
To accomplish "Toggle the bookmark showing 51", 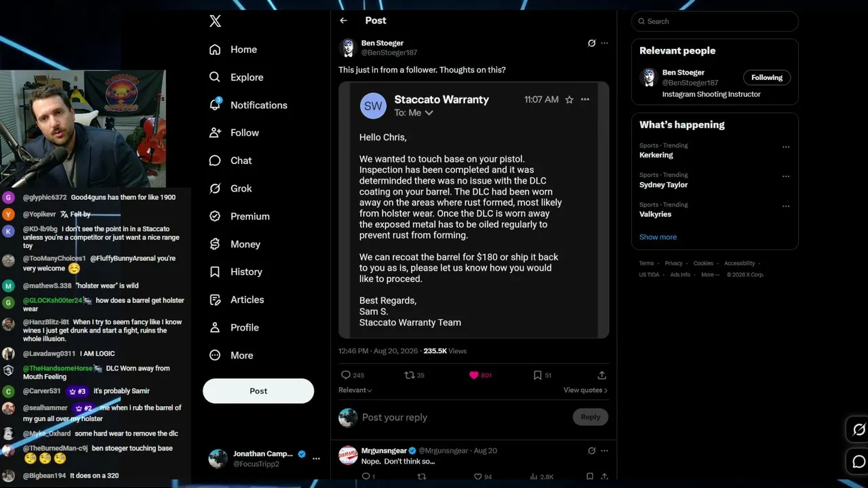I will (542, 375).
